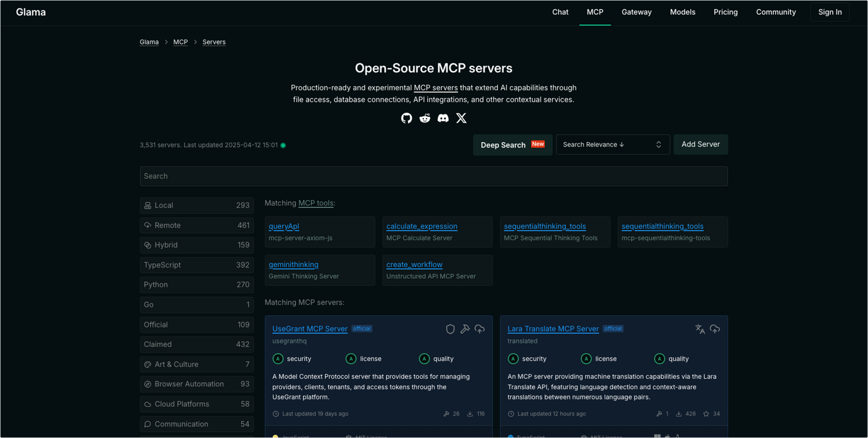Open the Gateway nav item
Screen dimensions: 868x438
coord(637,12)
